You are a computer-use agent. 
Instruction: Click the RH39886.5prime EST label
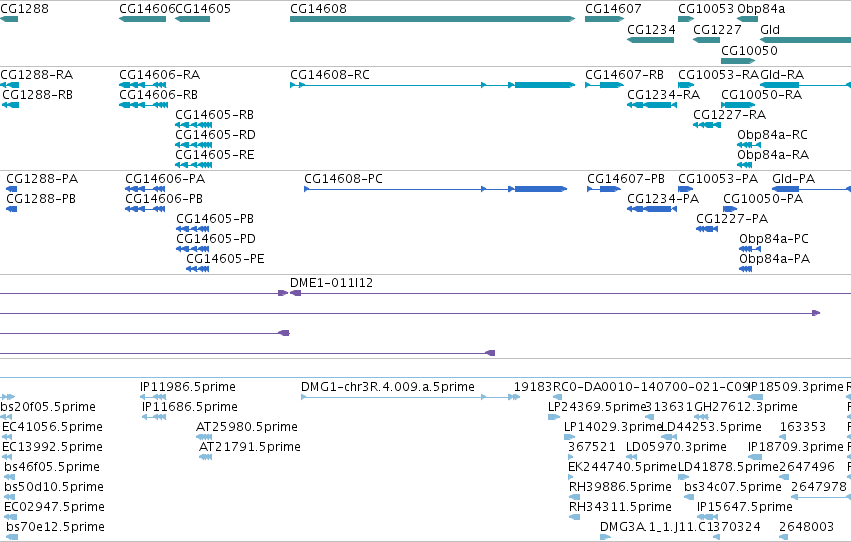(x=620, y=488)
